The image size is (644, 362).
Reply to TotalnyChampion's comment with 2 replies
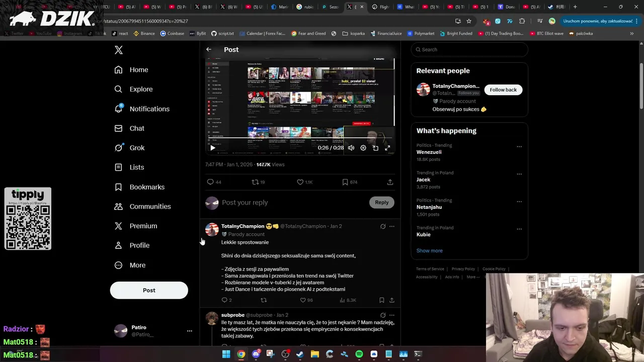226,300
